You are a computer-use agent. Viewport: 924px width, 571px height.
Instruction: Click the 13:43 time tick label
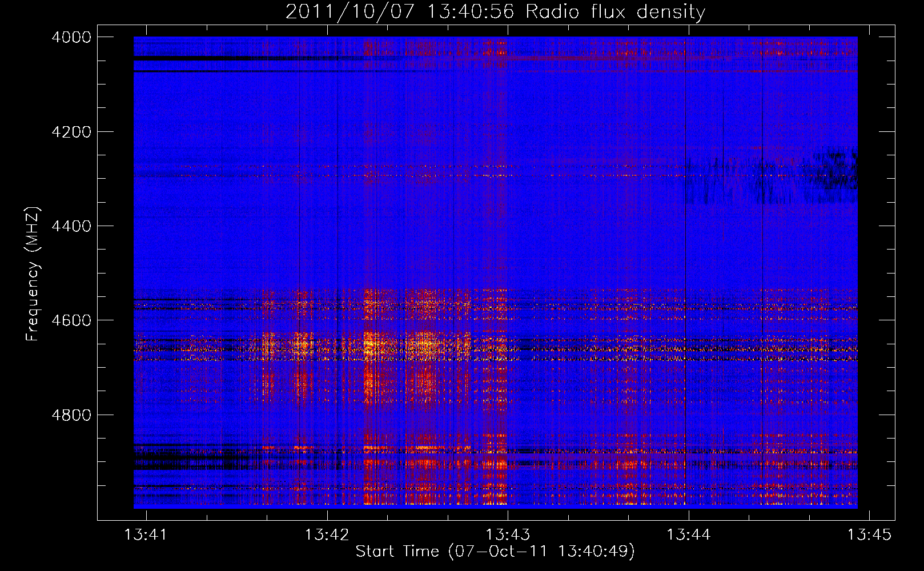508,534
